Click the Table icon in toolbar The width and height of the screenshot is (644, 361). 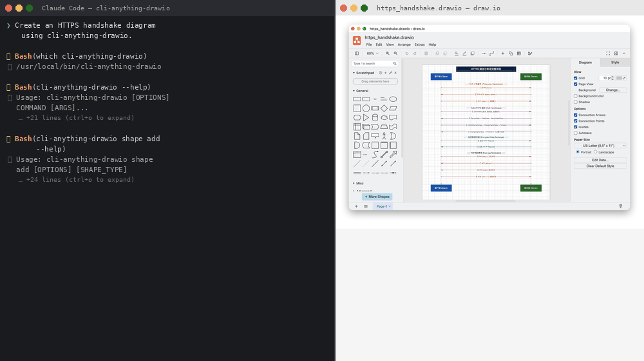click(518, 54)
